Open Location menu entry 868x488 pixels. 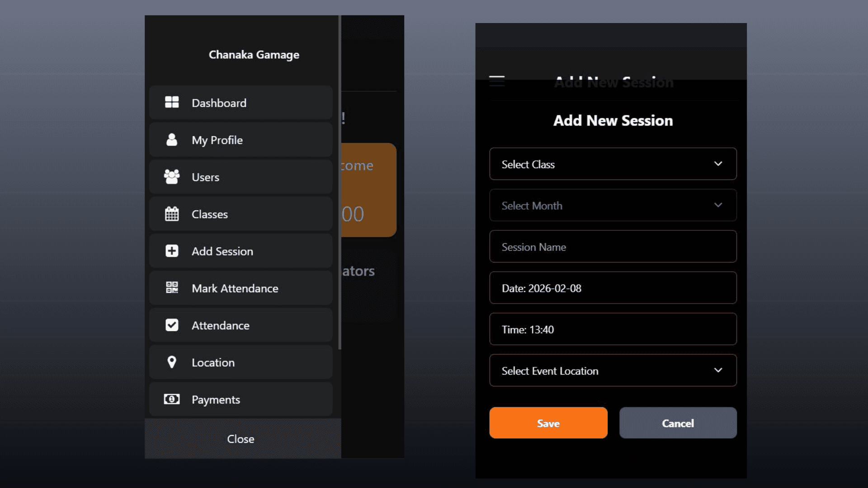tap(241, 362)
